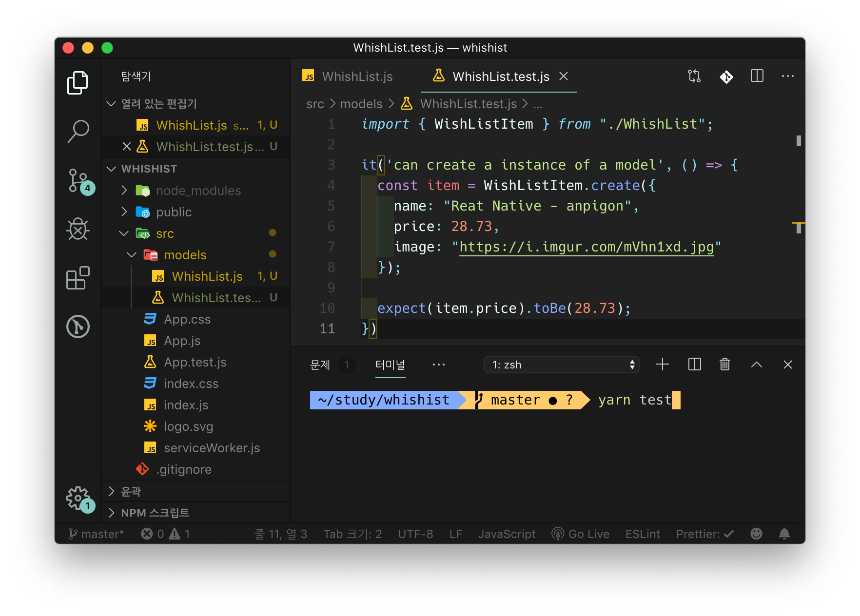
Task: Click the warnings count in status bar
Action: click(180, 534)
